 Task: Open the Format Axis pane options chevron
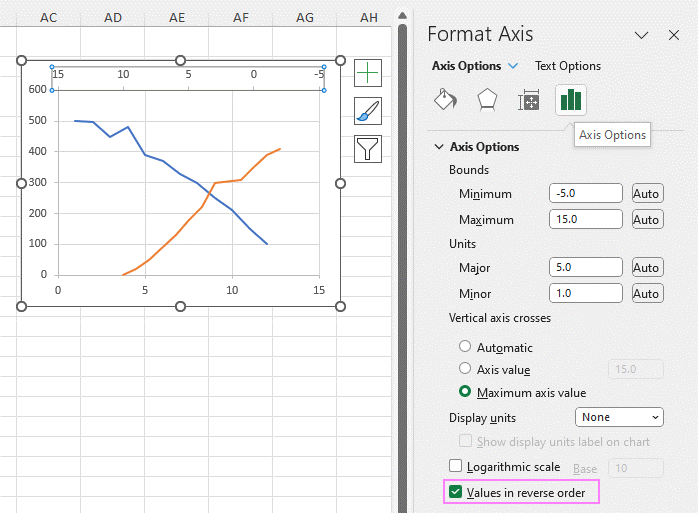(641, 35)
